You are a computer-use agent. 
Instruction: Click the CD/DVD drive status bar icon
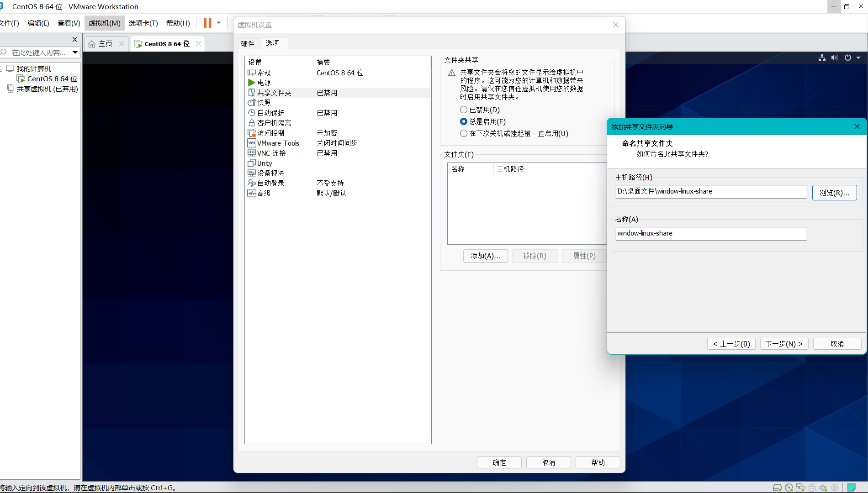coord(789,488)
